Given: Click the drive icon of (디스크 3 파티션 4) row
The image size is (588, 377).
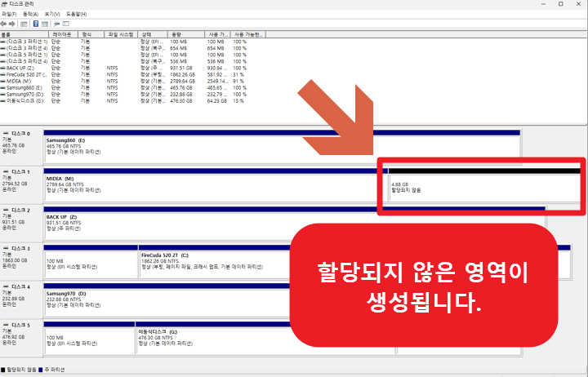Looking at the screenshot, I should [3, 48].
